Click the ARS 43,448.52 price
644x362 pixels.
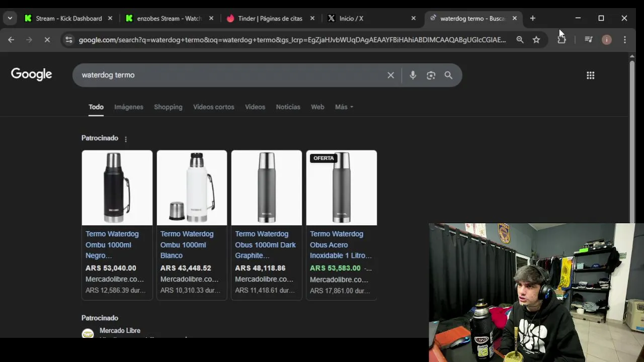pos(186,268)
